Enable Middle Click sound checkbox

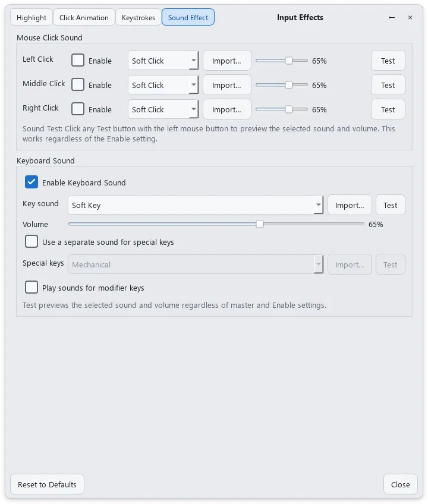pyautogui.click(x=78, y=85)
